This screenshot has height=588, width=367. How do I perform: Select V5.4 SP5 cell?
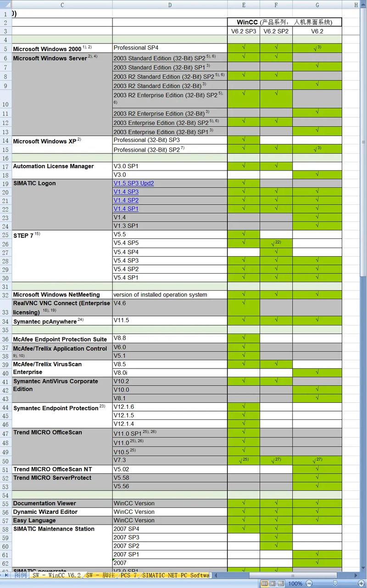170,243
